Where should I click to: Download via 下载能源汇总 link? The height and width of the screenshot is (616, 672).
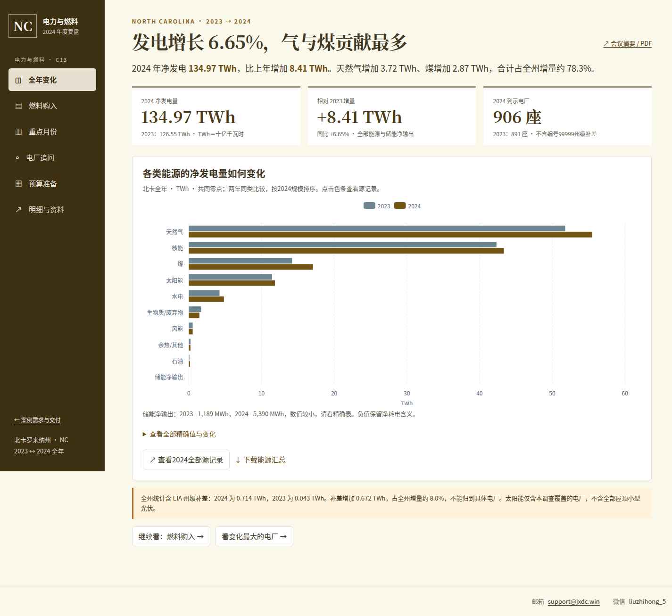click(260, 460)
